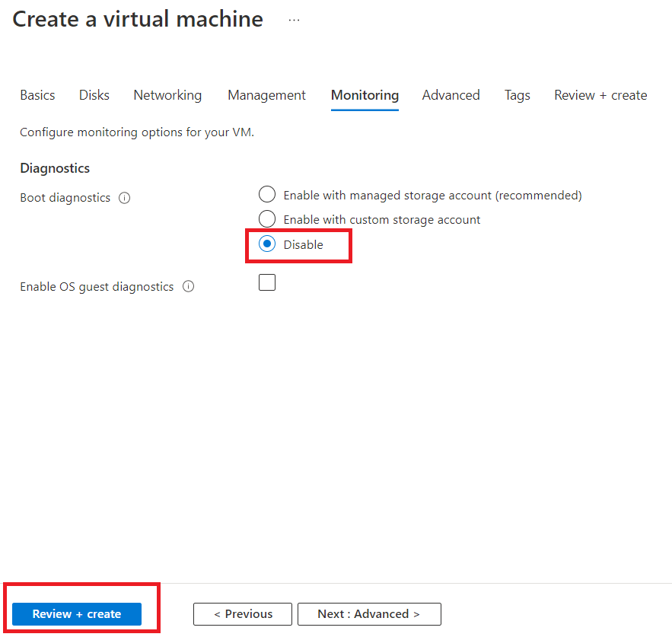Jump to the Review + create tab
The image size is (672, 637).
tap(600, 95)
